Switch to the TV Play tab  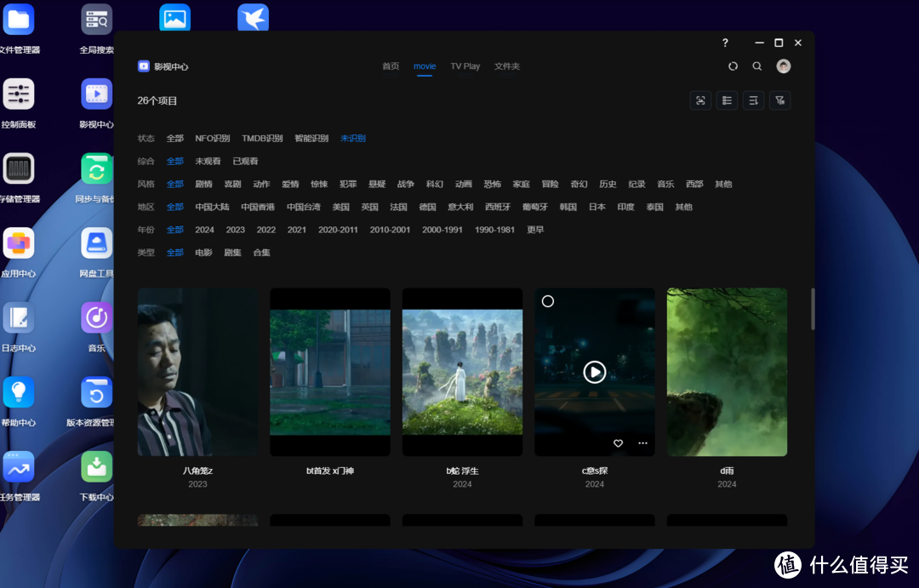[465, 66]
